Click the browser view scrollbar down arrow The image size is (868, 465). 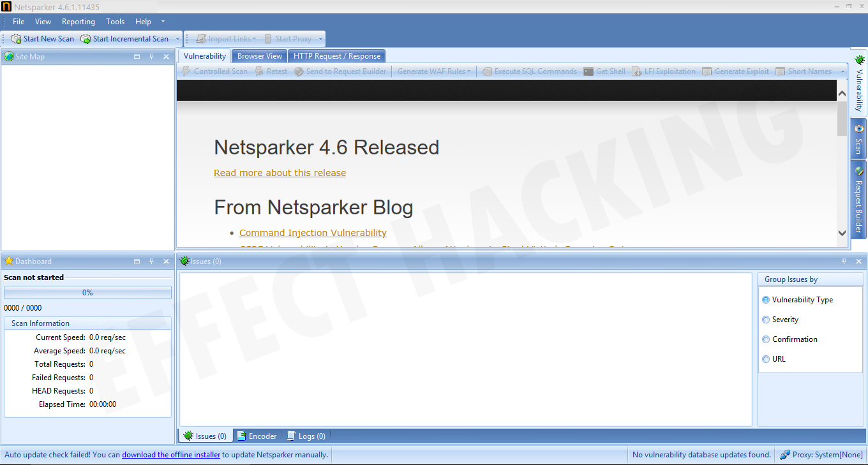tap(842, 234)
